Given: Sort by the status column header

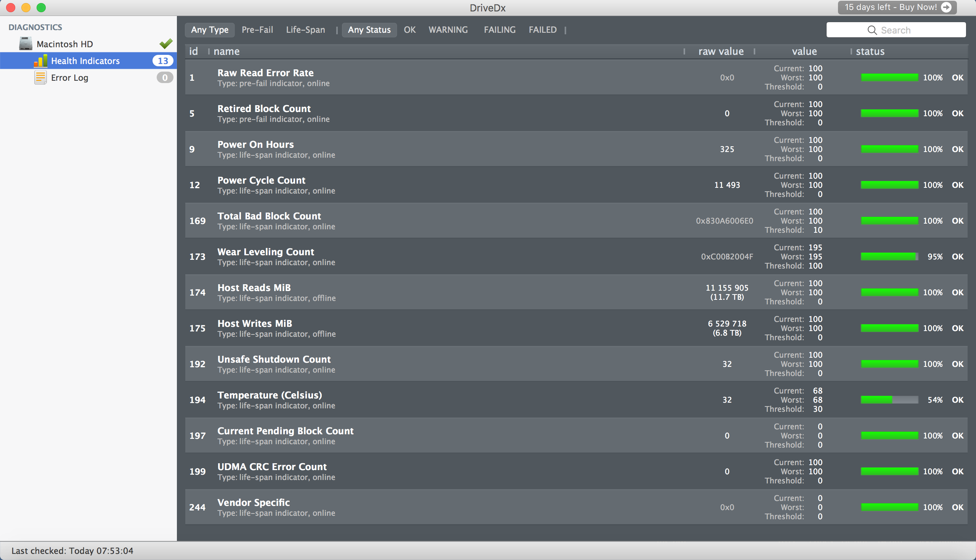Looking at the screenshot, I should point(870,51).
